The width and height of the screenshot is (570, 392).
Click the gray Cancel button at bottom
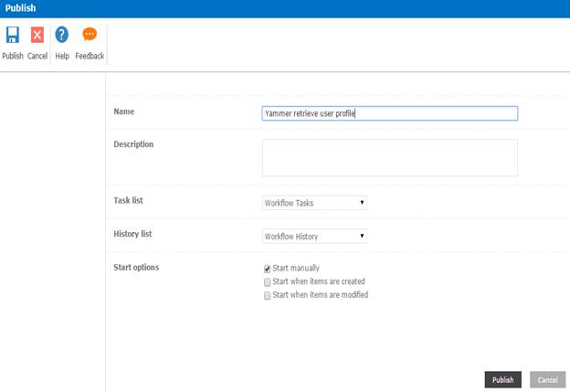[x=547, y=380]
